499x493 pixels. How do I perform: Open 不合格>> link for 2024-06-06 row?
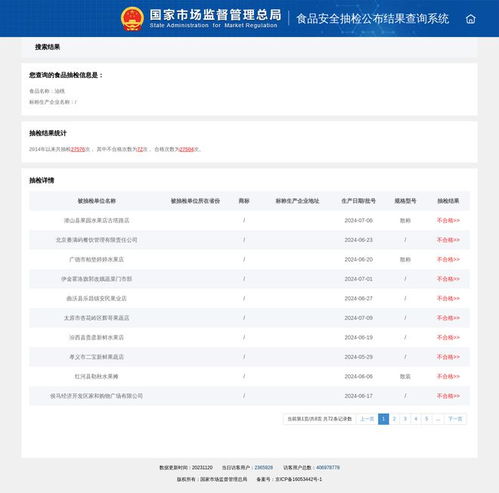tap(448, 376)
